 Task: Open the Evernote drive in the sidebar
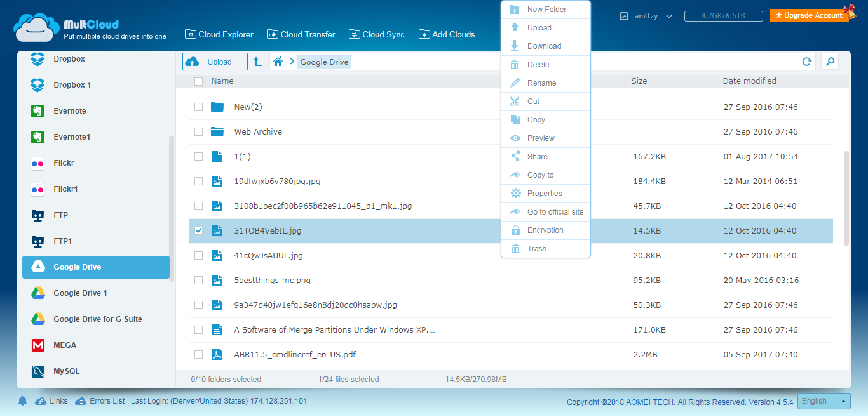point(69,111)
